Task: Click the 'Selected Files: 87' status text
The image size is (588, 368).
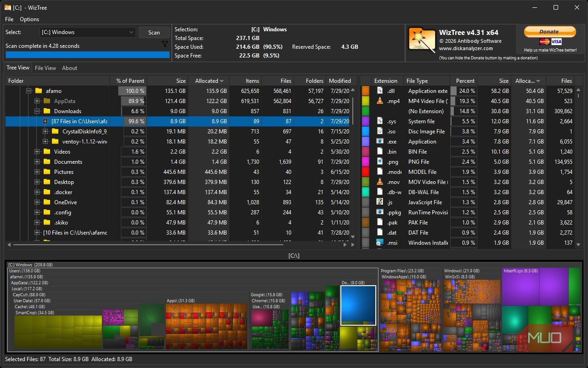Action: pos(25,359)
